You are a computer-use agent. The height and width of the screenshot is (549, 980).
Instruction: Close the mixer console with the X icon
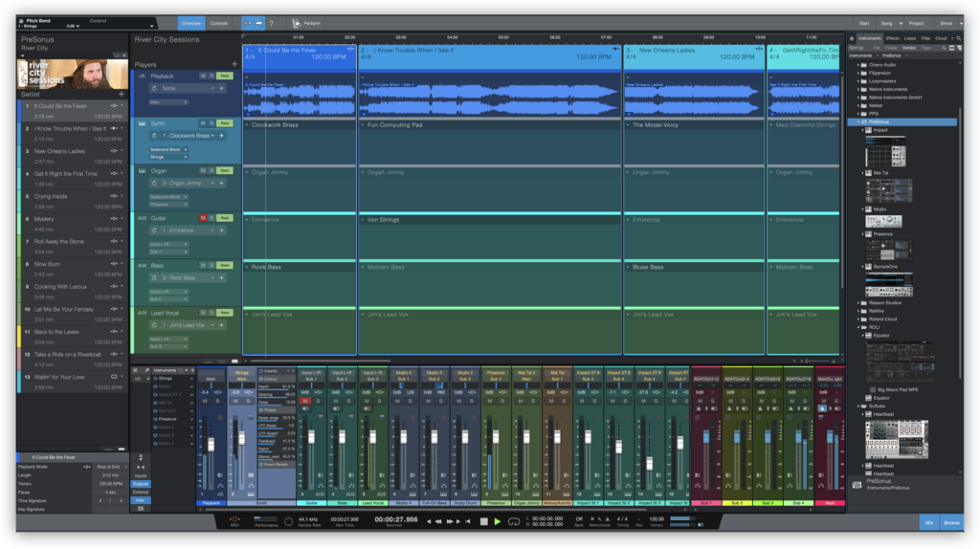tap(136, 370)
